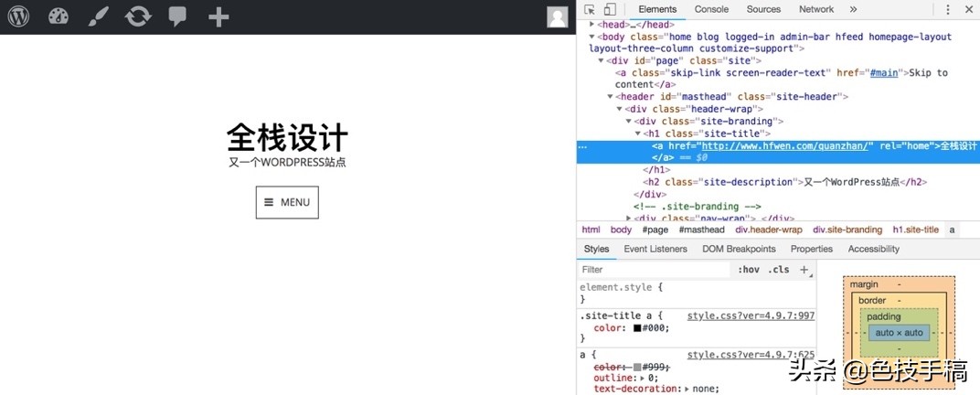
Task: Toggle the :hov element state button
Action: point(748,270)
